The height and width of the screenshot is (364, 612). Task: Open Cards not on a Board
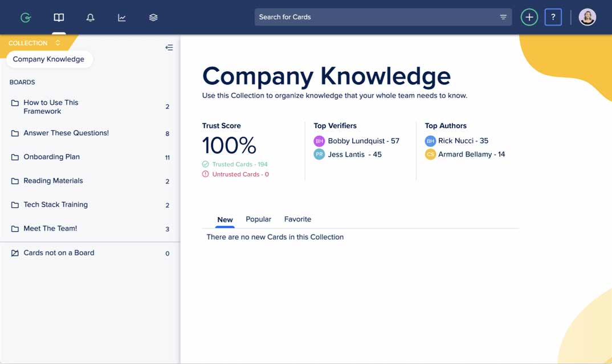pos(59,253)
